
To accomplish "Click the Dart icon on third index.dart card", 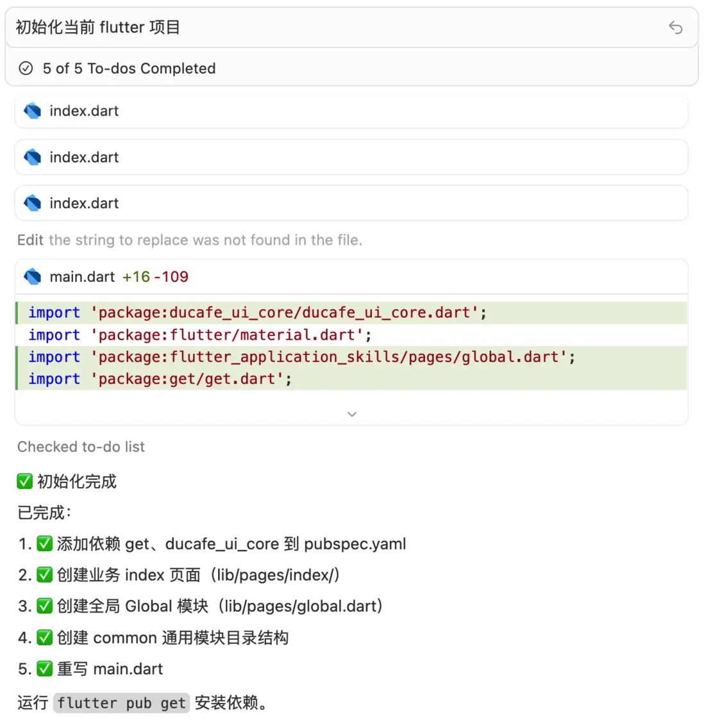I will click(x=33, y=203).
